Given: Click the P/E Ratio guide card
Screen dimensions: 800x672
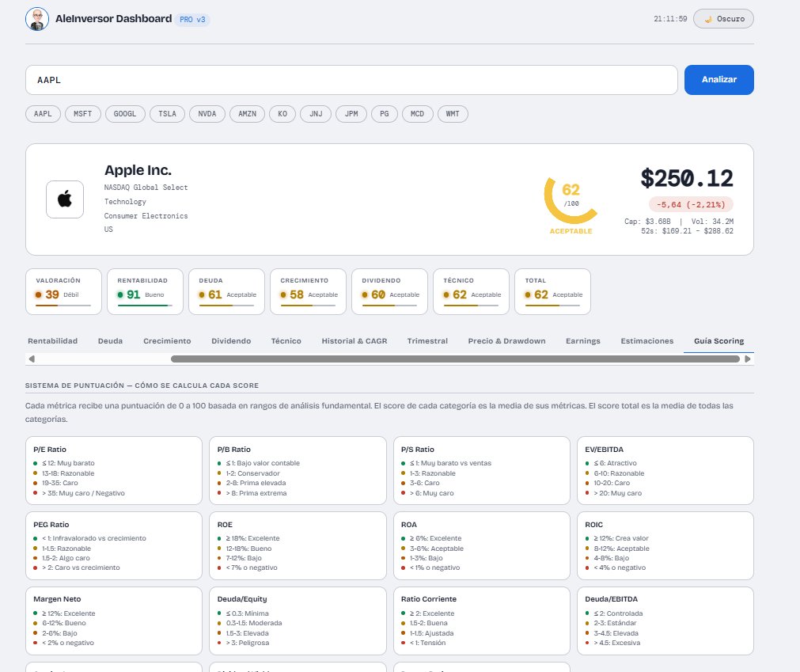Looking at the screenshot, I should click(114, 470).
